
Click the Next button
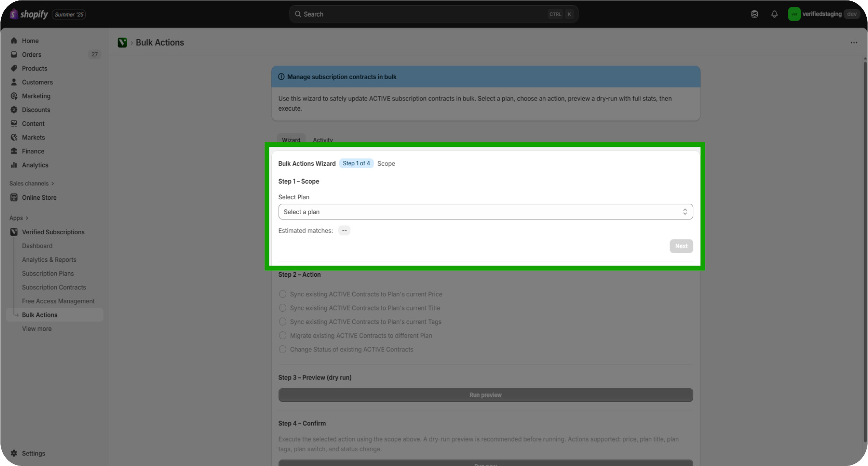[681, 246]
